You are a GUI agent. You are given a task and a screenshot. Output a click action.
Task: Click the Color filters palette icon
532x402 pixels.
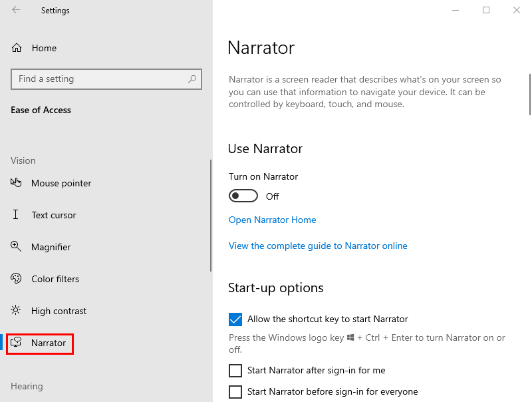click(16, 278)
